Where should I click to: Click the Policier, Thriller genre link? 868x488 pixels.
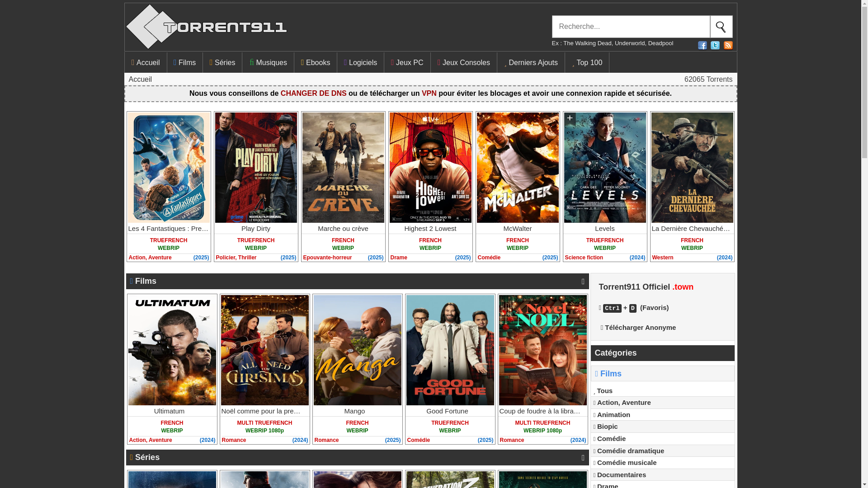pos(236,258)
